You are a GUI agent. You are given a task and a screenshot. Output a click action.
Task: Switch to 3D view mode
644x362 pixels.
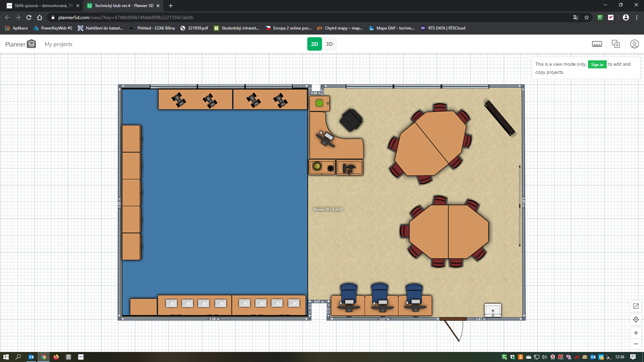(x=329, y=44)
